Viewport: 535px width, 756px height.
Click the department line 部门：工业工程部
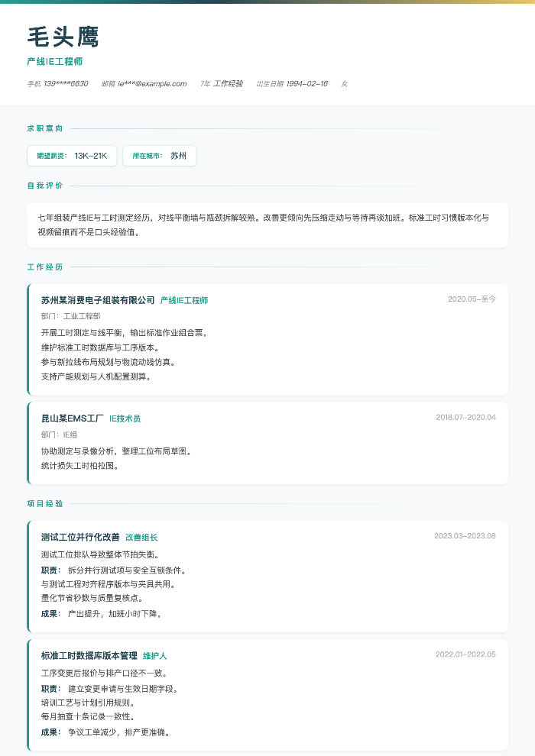(x=71, y=316)
